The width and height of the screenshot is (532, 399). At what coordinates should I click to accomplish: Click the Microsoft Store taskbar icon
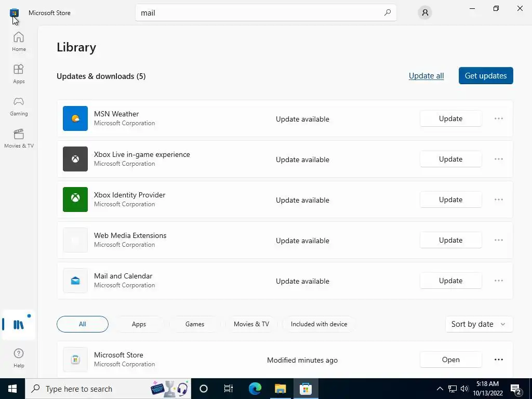[305, 389]
